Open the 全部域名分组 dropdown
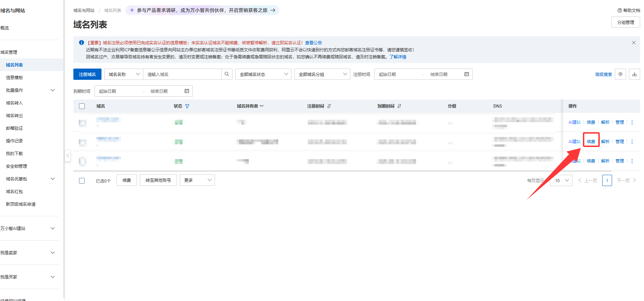The height and width of the screenshot is (301, 644). [322, 74]
